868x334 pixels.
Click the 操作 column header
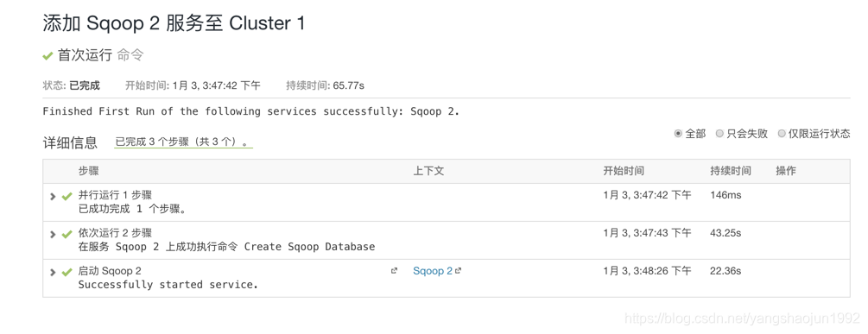click(x=786, y=172)
